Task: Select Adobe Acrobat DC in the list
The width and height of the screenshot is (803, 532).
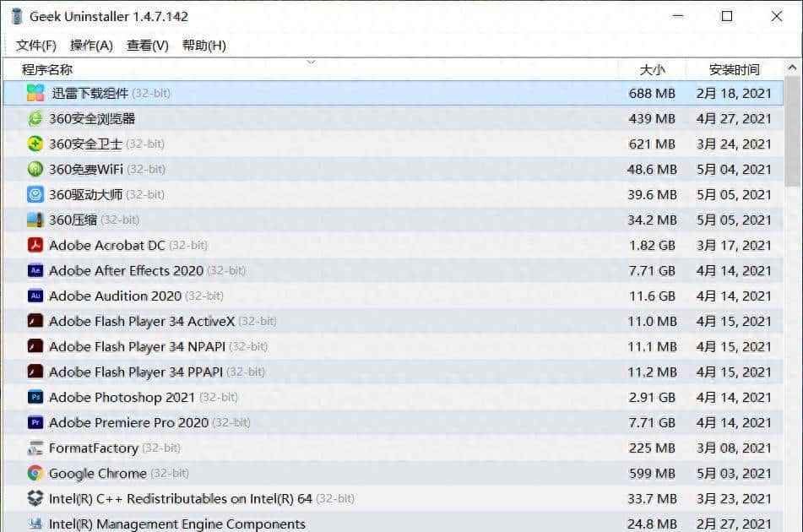Action: [107, 245]
